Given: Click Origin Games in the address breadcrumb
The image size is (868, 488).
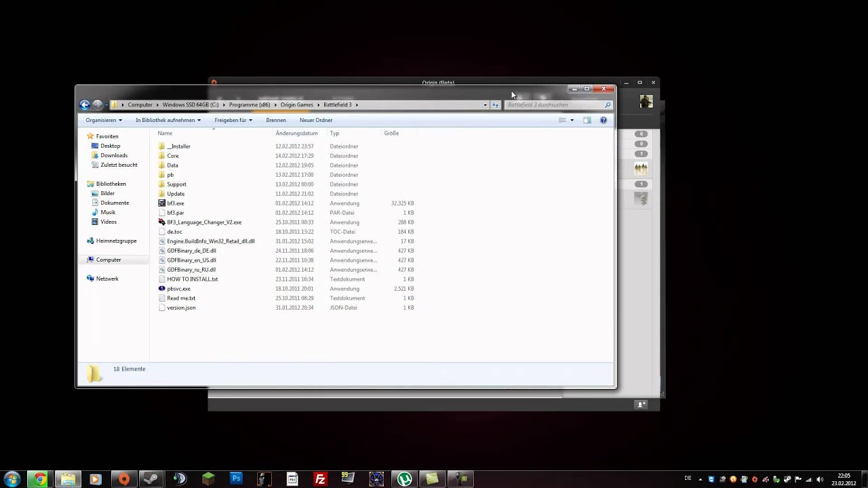Looking at the screenshot, I should point(297,105).
